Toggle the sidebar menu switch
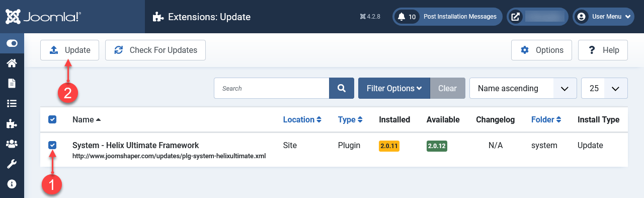644x198 pixels. point(12,43)
